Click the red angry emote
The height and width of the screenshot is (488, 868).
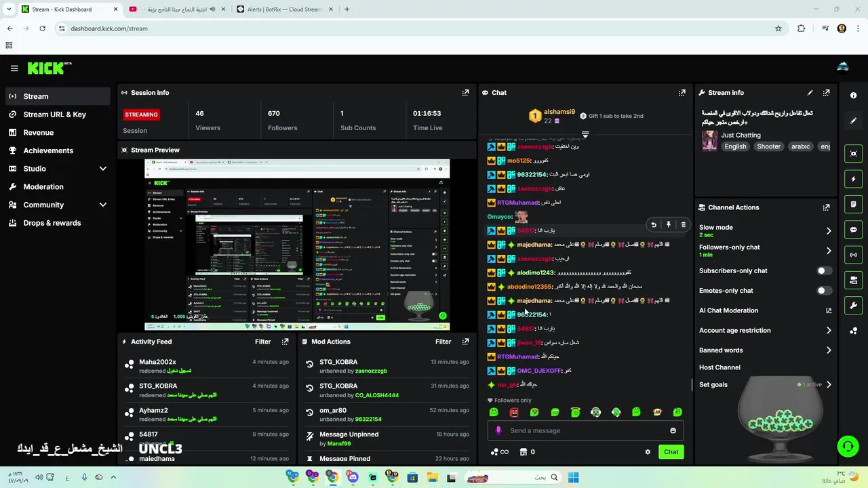pos(514,412)
